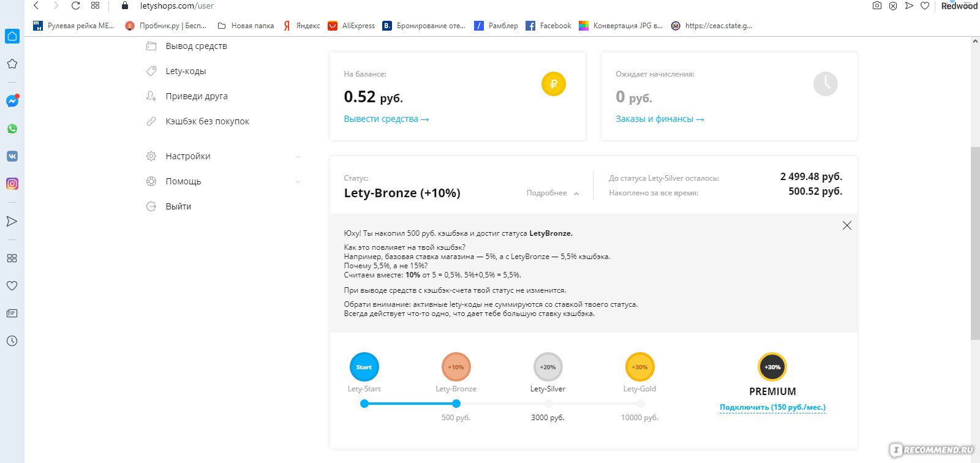Click the Lety-Start blue badge

point(364,367)
